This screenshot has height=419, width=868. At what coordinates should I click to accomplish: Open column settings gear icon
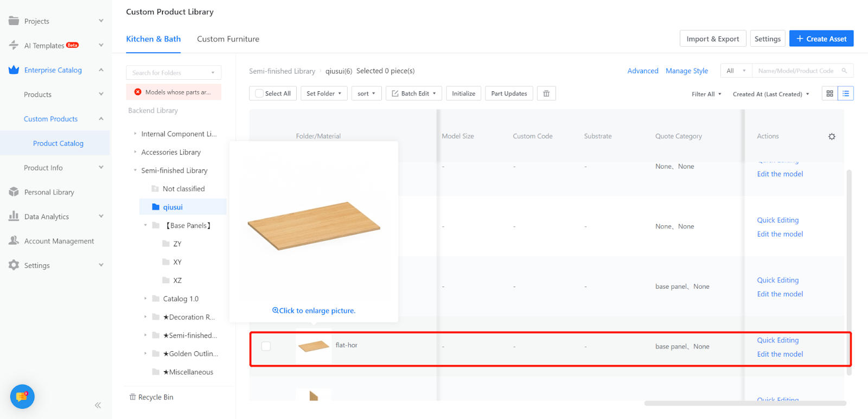tap(832, 136)
